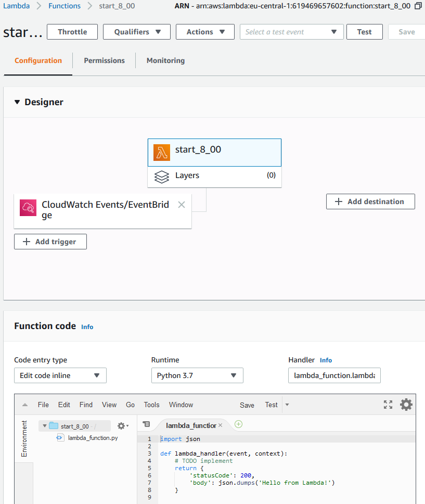The width and height of the screenshot is (425, 504).
Task: Select the Layers row in Designer
Action: (x=215, y=177)
